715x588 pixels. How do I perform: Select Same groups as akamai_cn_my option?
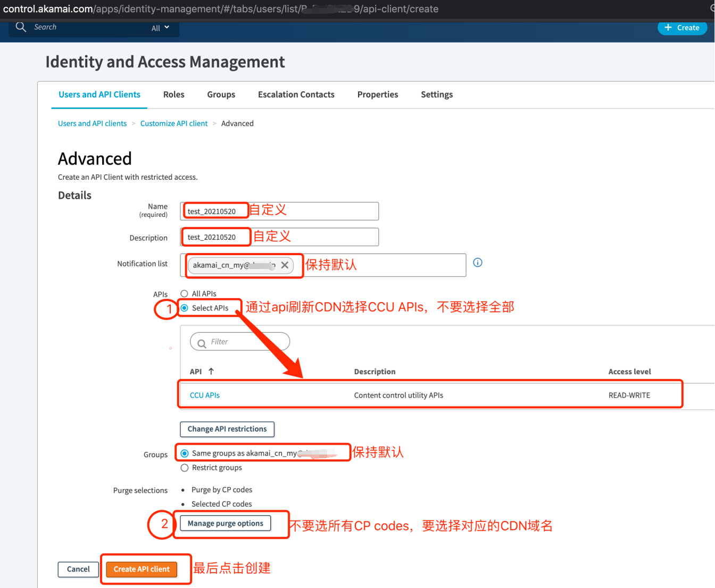tap(185, 453)
